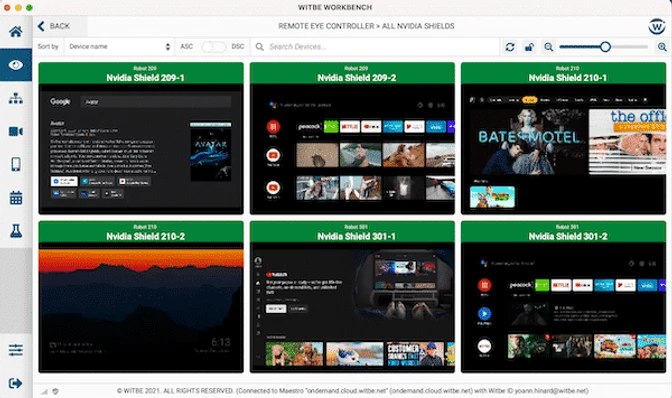
Task: Open the lab flask sidebar icon
Action: click(x=16, y=231)
